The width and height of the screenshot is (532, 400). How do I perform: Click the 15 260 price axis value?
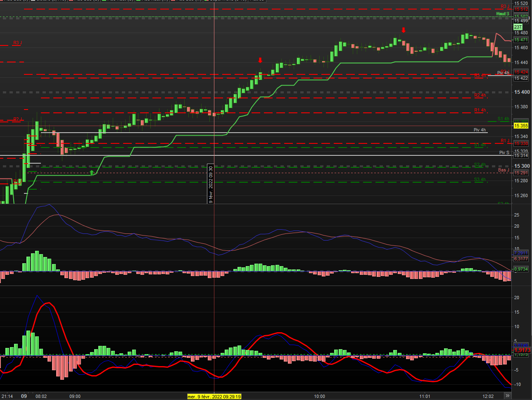click(x=522, y=196)
